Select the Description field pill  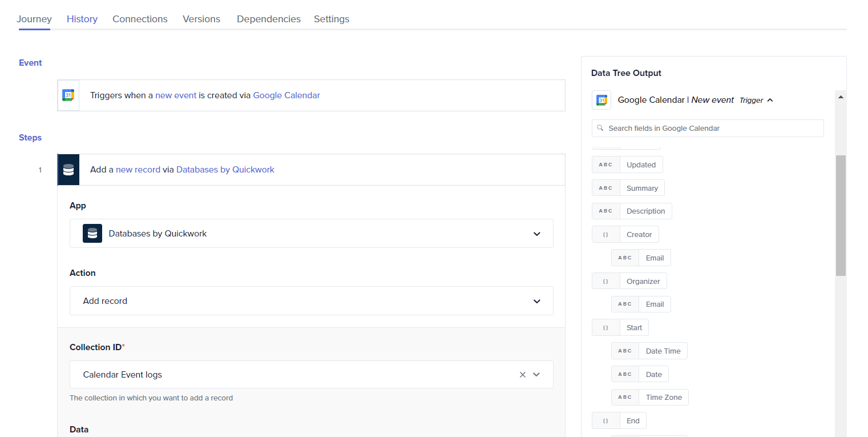(x=632, y=211)
